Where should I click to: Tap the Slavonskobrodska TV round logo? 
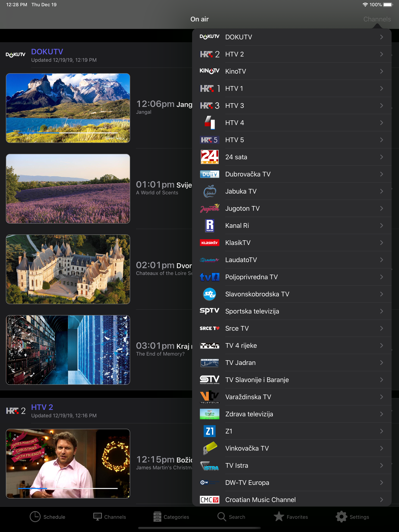[x=210, y=294]
